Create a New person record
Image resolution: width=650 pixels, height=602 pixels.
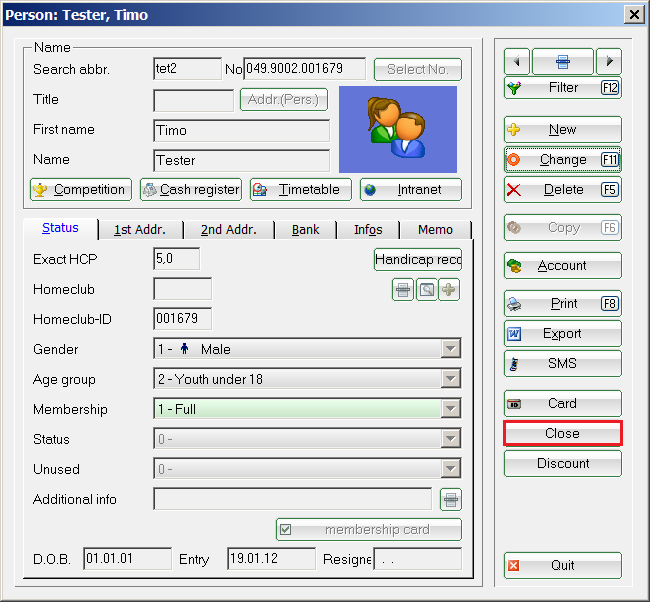pos(563,130)
